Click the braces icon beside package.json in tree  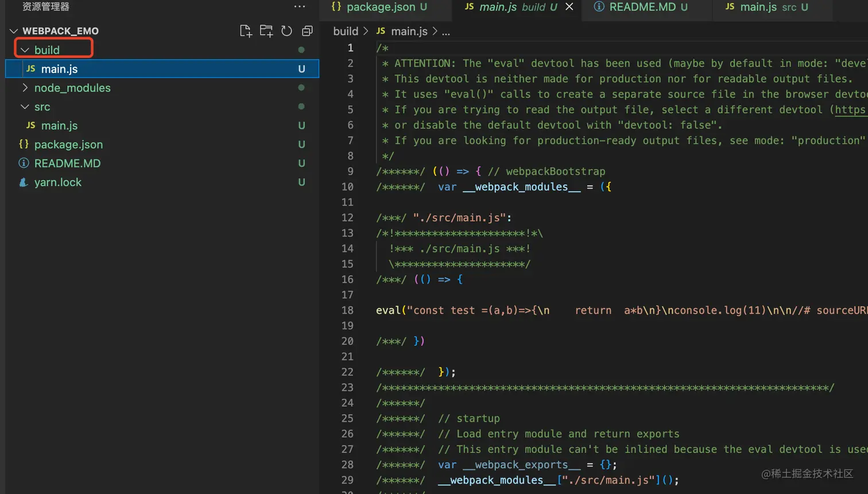pyautogui.click(x=24, y=144)
